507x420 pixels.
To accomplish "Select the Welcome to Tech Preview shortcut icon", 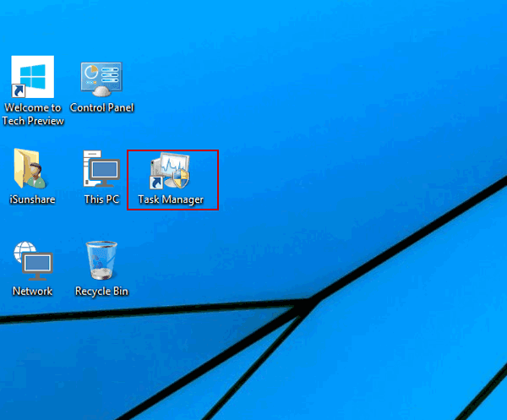I will click(33, 77).
